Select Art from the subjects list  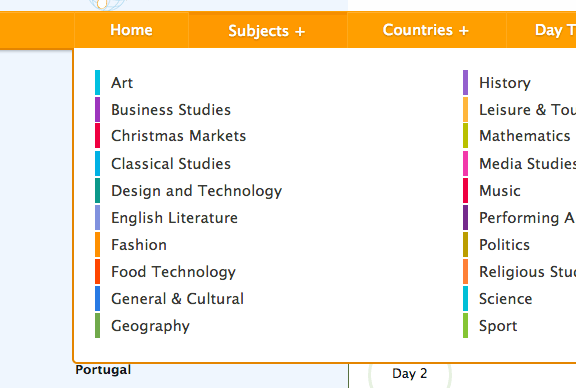(122, 83)
